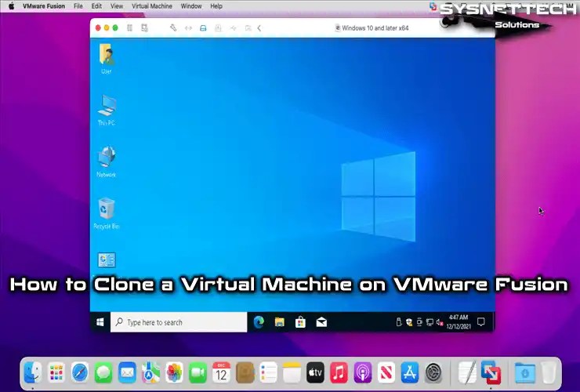The width and height of the screenshot is (580, 392).
Task: Open the macOS Mail app in Dock
Action: (x=127, y=372)
